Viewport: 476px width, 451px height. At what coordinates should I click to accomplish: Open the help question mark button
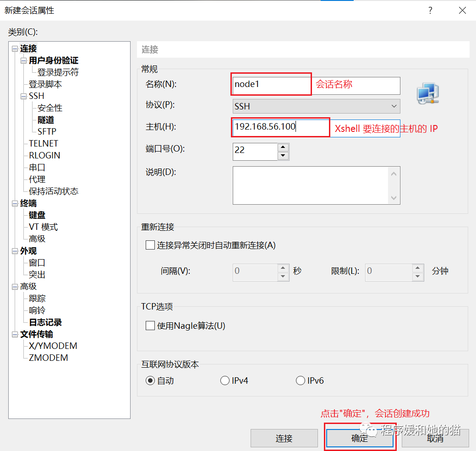coord(430,11)
